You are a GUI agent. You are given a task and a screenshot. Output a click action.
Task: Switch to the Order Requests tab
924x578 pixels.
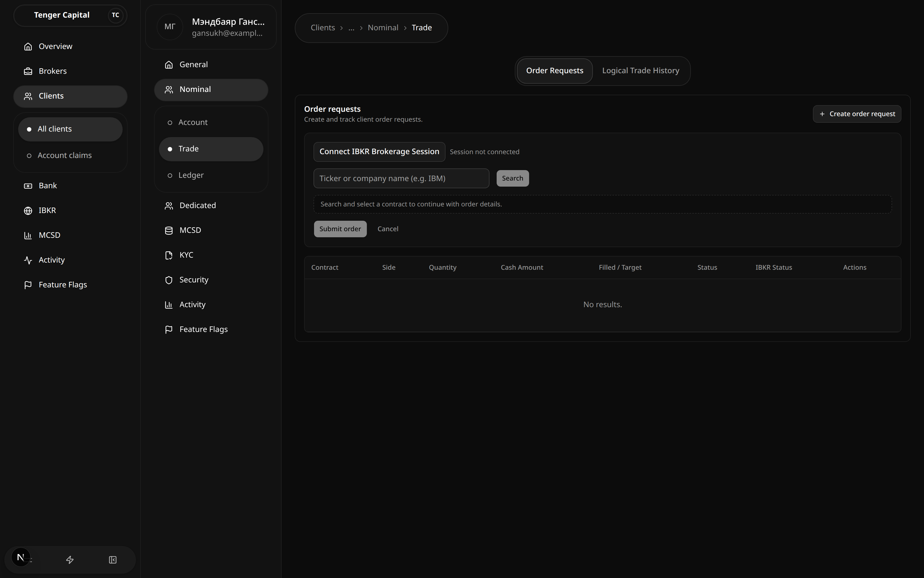tap(555, 71)
